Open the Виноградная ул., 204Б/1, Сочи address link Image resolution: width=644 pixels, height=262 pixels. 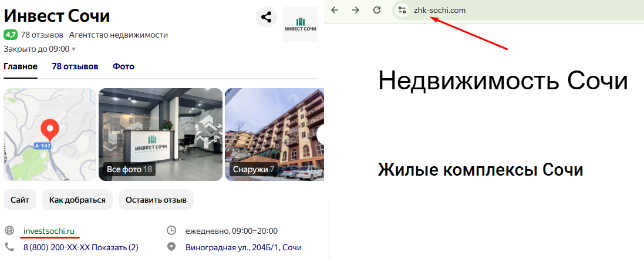coord(244,247)
